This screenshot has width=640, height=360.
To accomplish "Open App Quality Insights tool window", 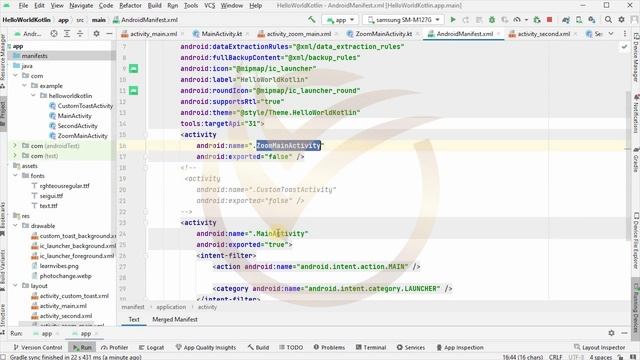I will point(206,347).
